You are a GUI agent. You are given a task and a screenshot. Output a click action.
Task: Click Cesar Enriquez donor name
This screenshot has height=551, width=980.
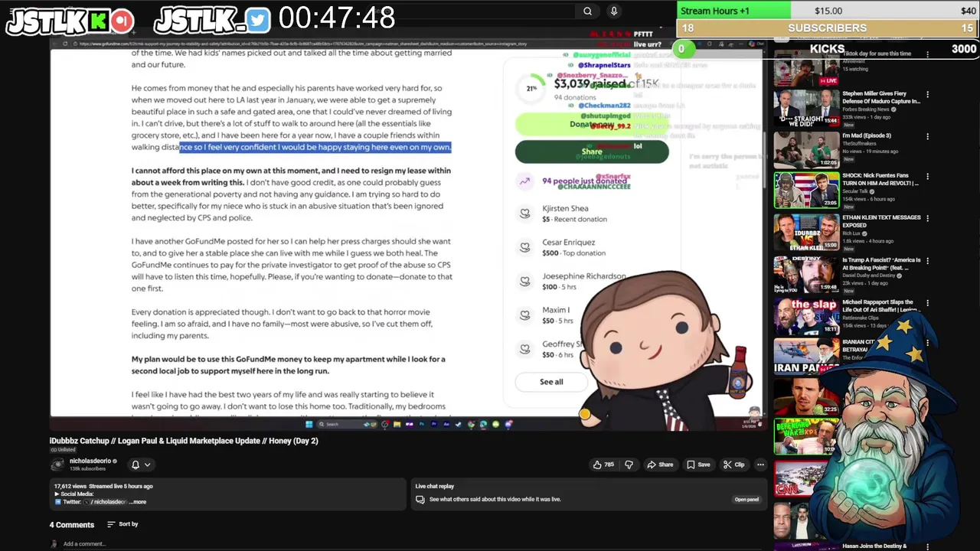[569, 243]
